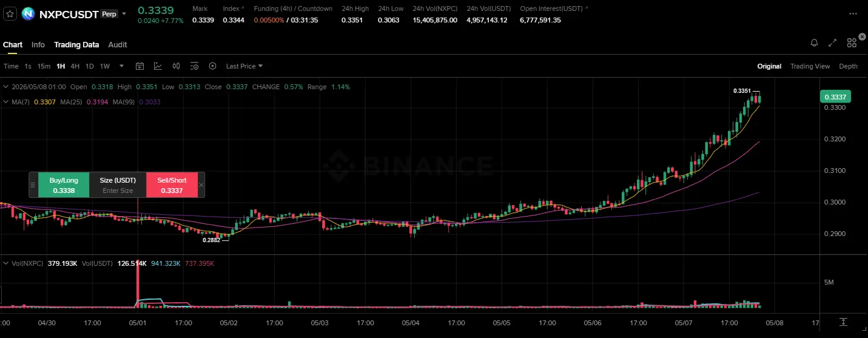
Task: Expand chart to fullscreen
Action: [x=833, y=43]
